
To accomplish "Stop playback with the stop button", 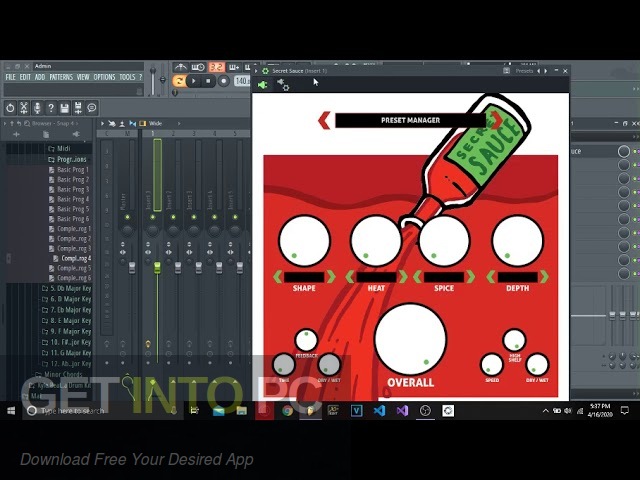I will click(208, 81).
